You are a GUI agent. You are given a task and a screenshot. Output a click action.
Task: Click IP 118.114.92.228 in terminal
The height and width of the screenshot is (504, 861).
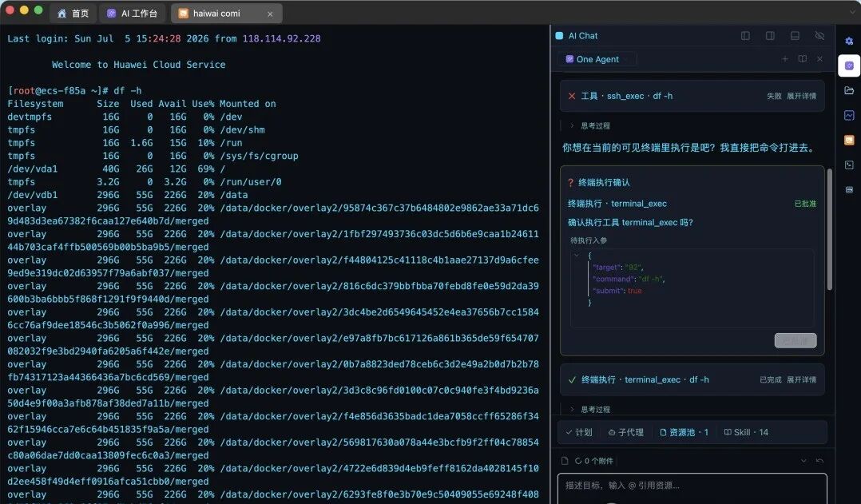281,39
